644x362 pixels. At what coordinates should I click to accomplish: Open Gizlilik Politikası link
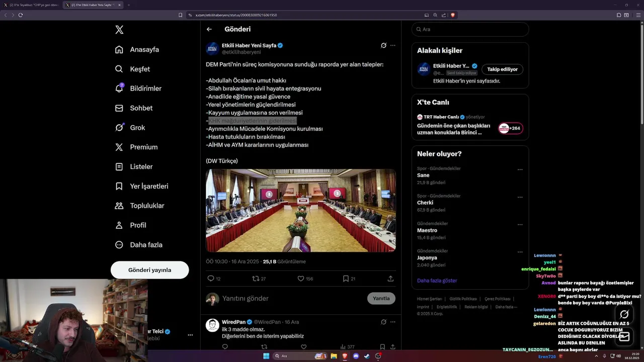click(x=463, y=299)
